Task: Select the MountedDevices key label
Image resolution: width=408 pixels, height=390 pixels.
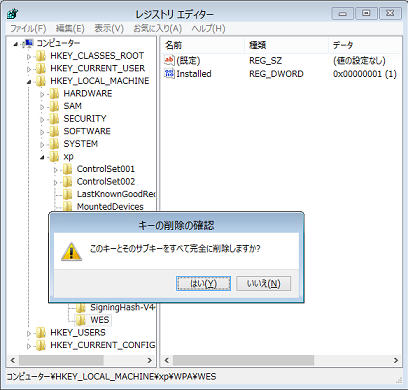Action: click(110, 207)
